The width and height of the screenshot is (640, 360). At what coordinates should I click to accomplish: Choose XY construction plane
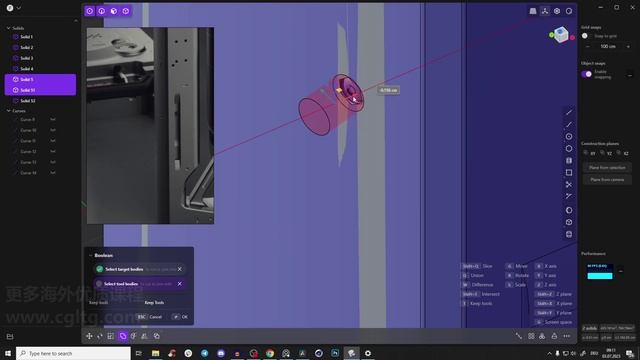pos(590,153)
